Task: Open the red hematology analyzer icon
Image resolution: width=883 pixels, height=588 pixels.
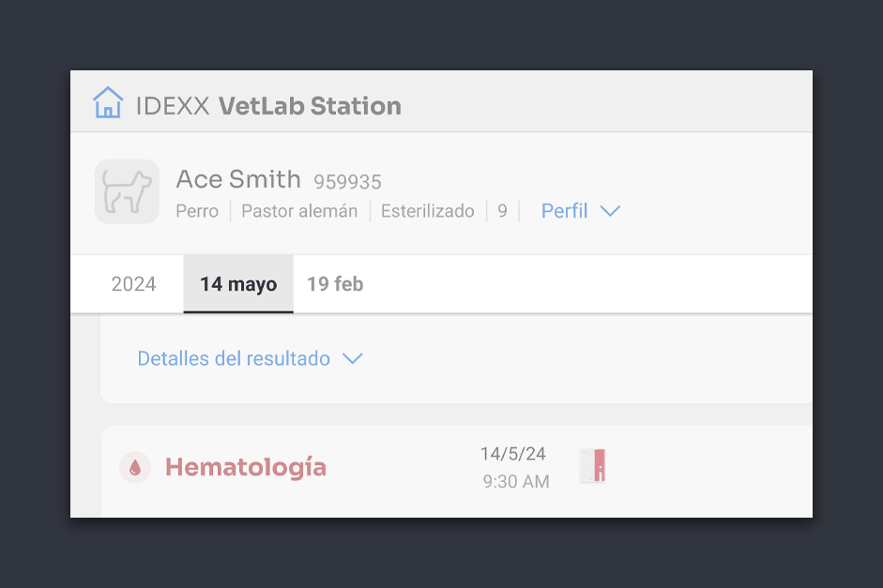Action: [592, 465]
